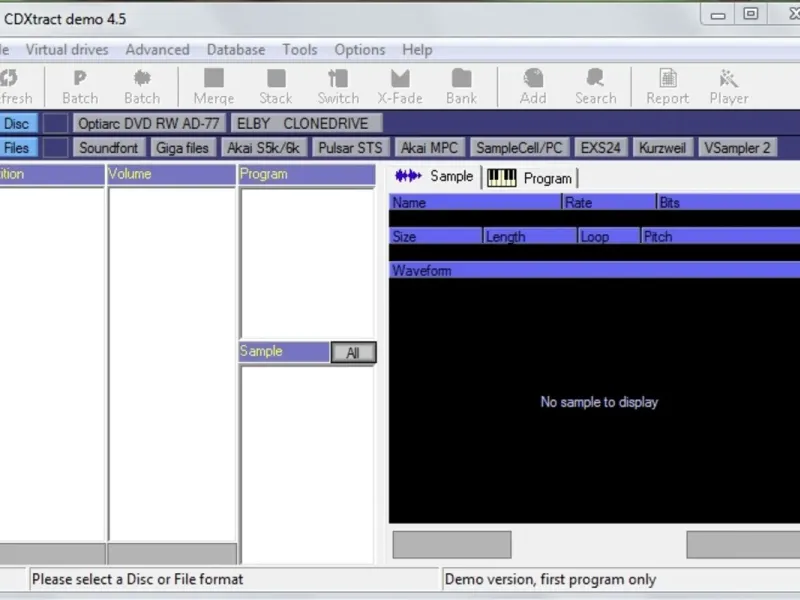Maximize the CDXtract window
Image resolution: width=800 pixels, height=600 pixels.
point(751,14)
